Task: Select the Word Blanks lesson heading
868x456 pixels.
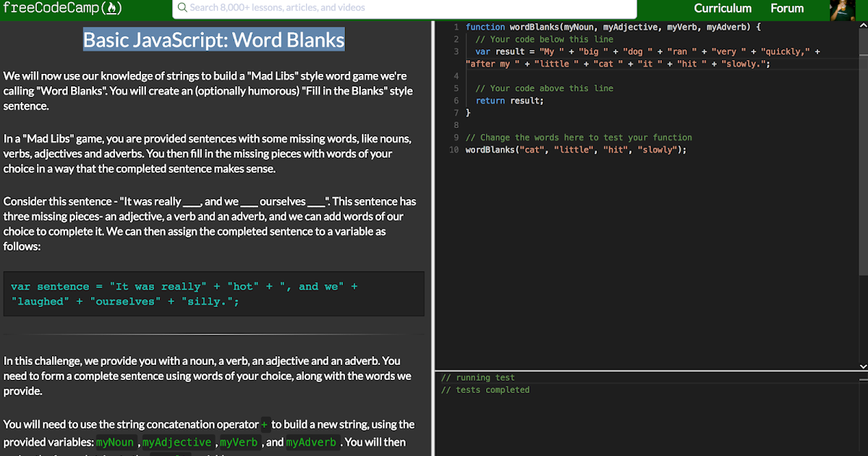Action: [213, 40]
